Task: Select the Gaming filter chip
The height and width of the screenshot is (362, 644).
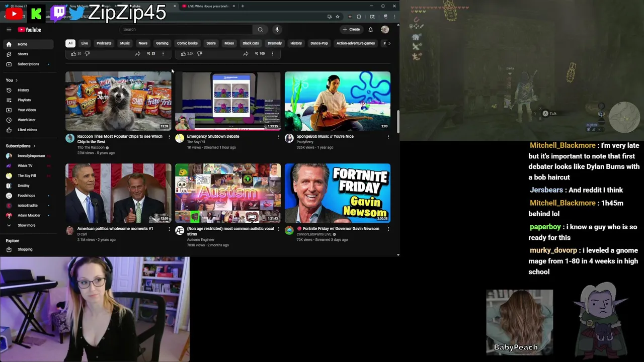Action: 162,43
